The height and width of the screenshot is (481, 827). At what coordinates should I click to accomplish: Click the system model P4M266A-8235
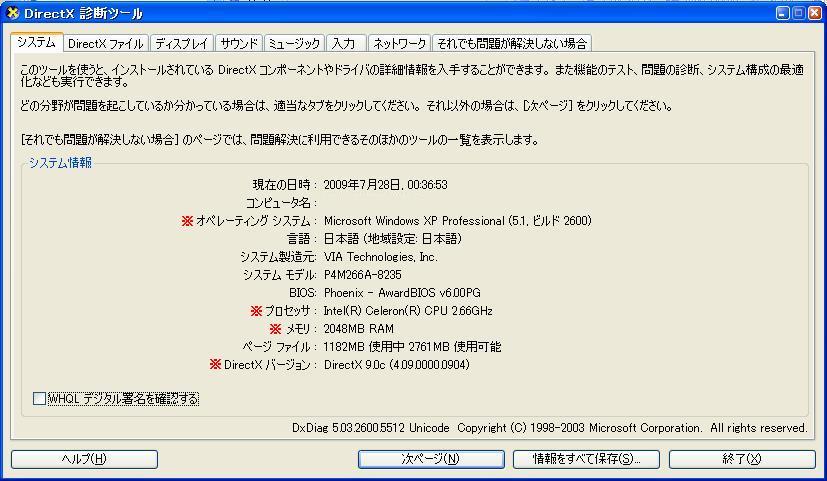point(362,275)
